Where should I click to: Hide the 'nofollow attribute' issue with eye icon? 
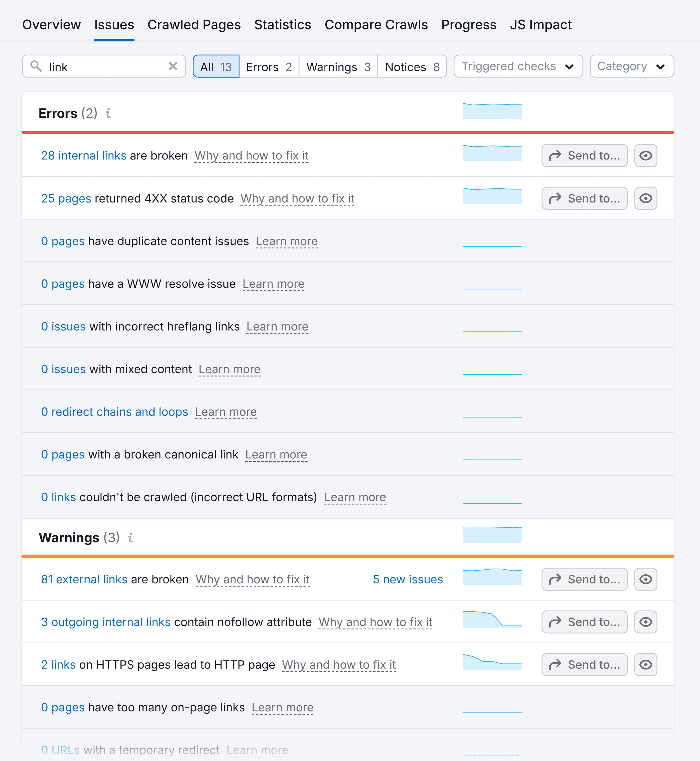645,622
